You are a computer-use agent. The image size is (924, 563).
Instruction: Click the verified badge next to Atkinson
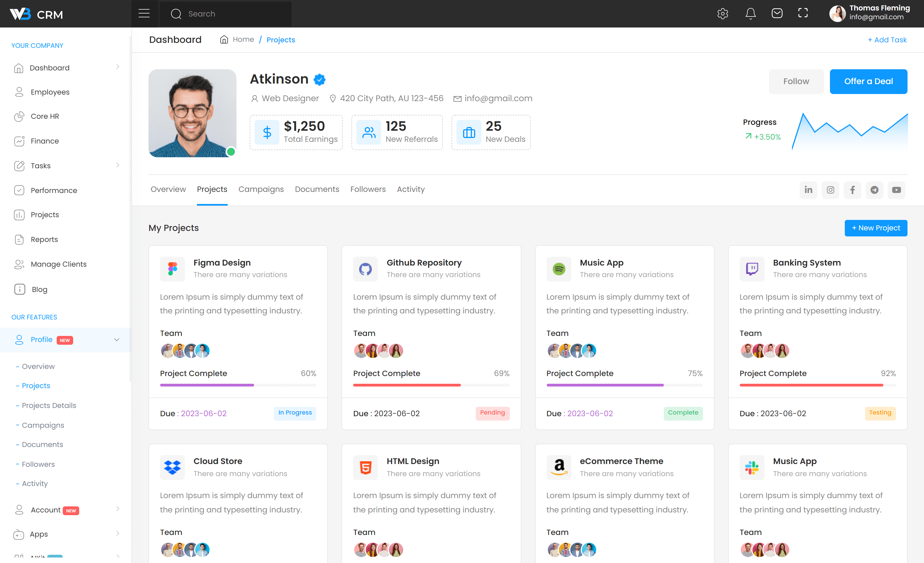pyautogui.click(x=319, y=79)
